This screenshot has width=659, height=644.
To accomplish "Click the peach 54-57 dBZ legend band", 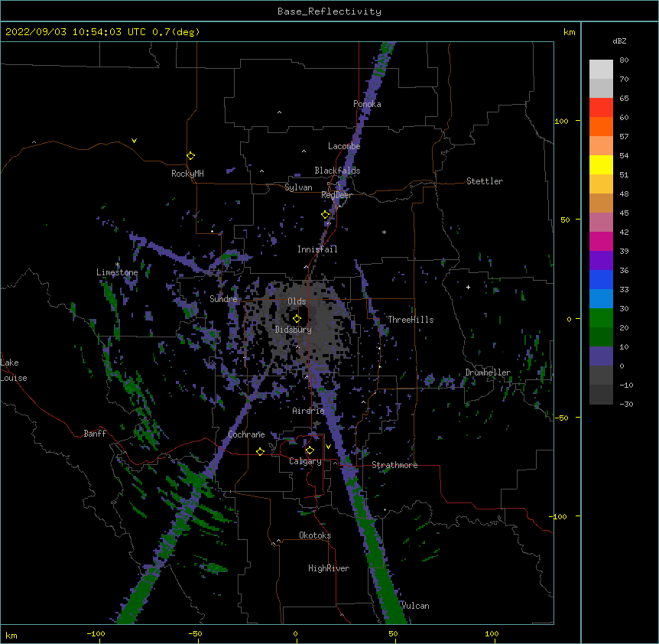I will click(x=601, y=146).
